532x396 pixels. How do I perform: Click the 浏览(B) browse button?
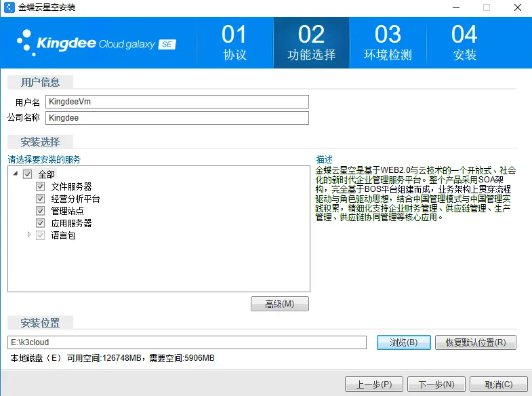pos(404,342)
